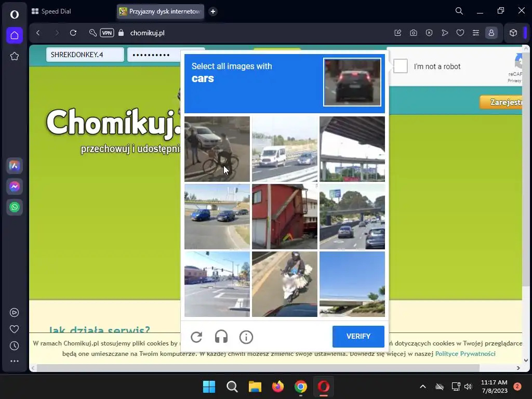Open the Aria AI sidebar icon

click(x=14, y=166)
